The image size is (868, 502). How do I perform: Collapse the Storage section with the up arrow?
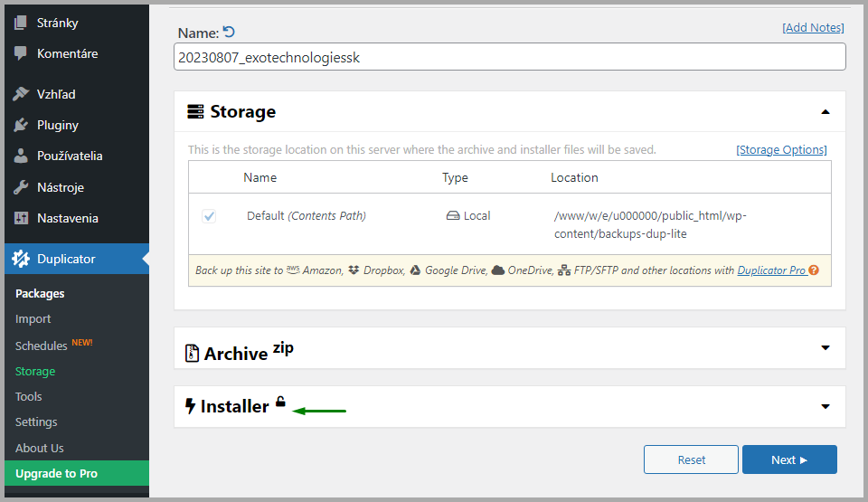tap(826, 112)
